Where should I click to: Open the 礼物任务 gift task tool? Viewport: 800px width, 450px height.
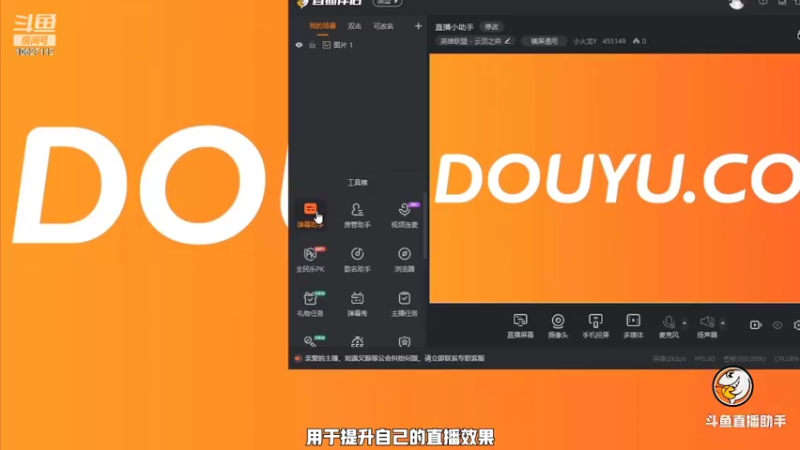(x=310, y=303)
